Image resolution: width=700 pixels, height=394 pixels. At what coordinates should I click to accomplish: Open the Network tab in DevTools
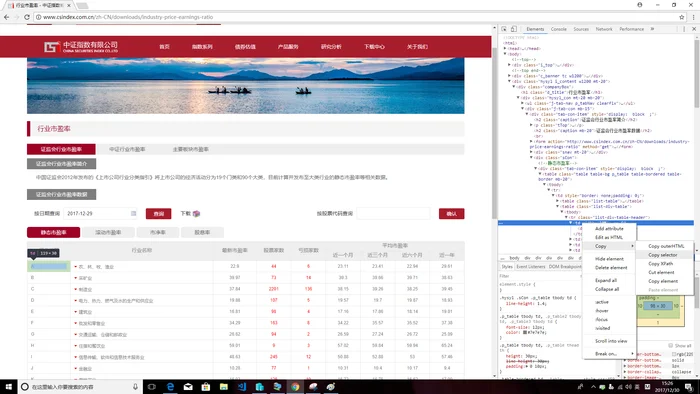(x=604, y=29)
